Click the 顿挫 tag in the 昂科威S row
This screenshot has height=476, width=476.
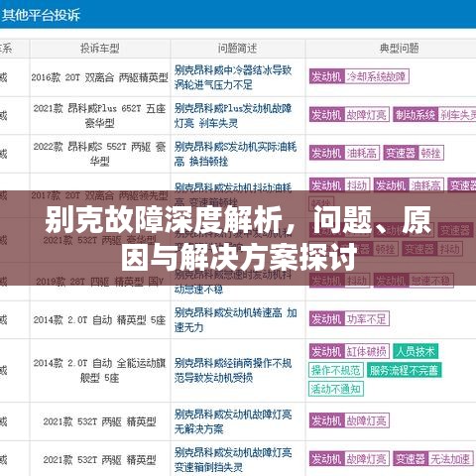point(430,153)
